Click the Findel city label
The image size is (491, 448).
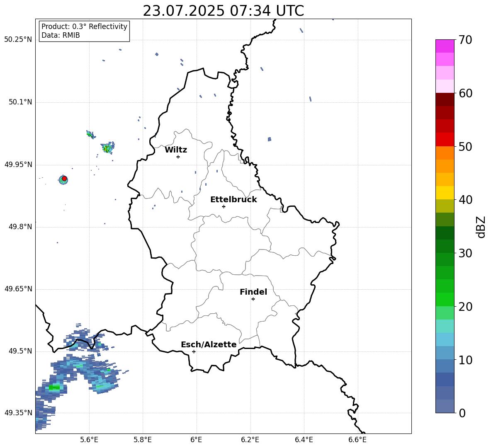[x=253, y=292]
